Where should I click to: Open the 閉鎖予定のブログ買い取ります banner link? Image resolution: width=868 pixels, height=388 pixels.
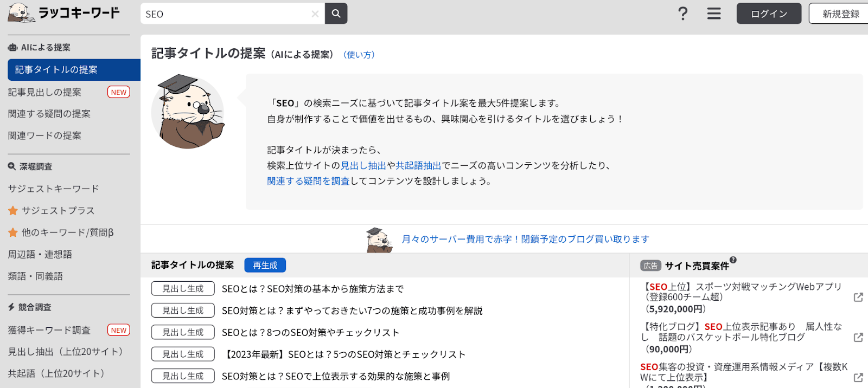coord(525,239)
